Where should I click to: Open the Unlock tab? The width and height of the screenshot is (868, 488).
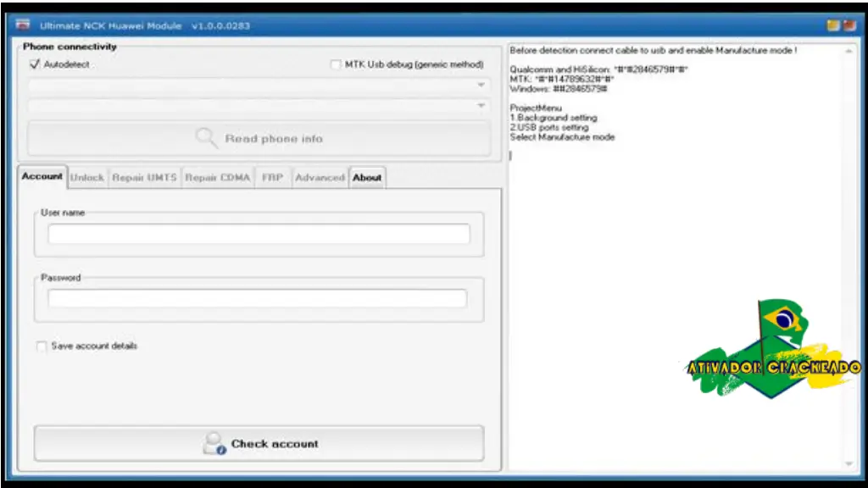(87, 178)
